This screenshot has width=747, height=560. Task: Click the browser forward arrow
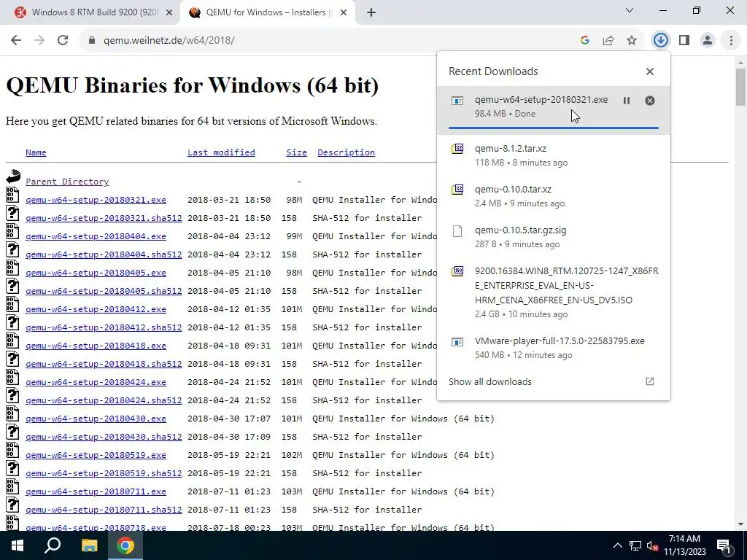click(x=39, y=41)
